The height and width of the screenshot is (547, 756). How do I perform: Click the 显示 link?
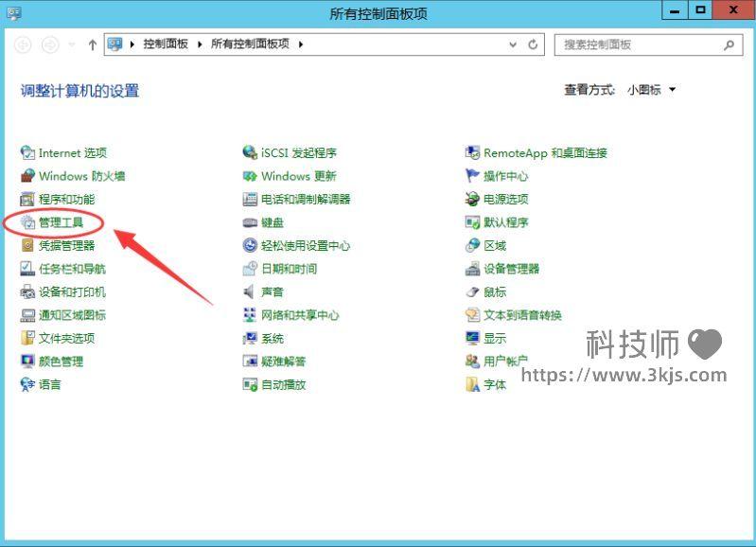[x=495, y=338]
